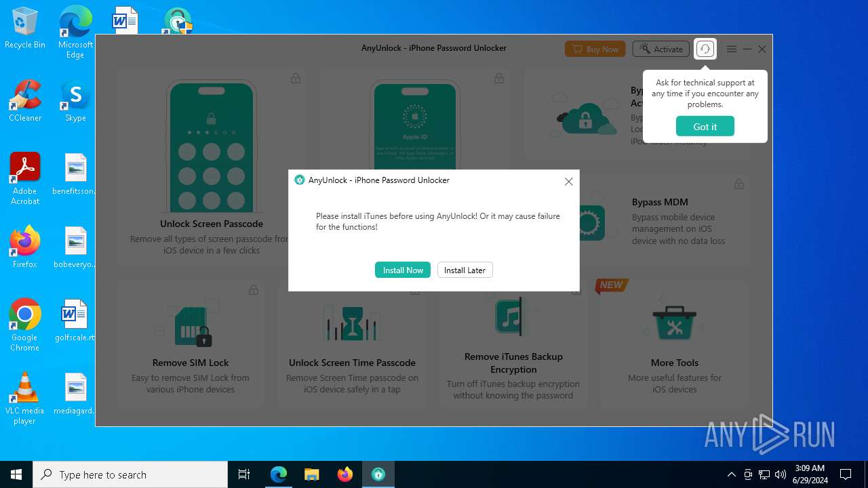
Task: Open the Windows Start menu
Action: 16,474
